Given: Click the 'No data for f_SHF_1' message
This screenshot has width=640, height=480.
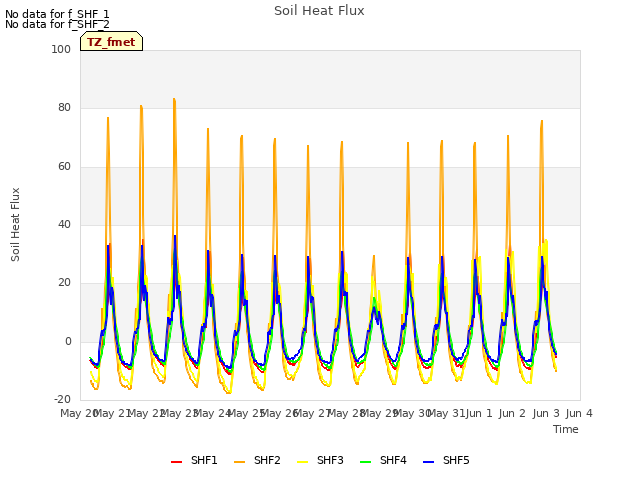Looking at the screenshot, I should click(57, 14).
